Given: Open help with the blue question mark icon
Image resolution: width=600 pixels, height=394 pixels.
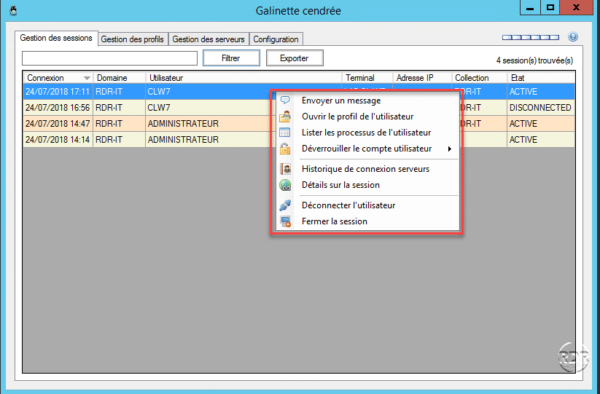Looking at the screenshot, I should point(573,37).
